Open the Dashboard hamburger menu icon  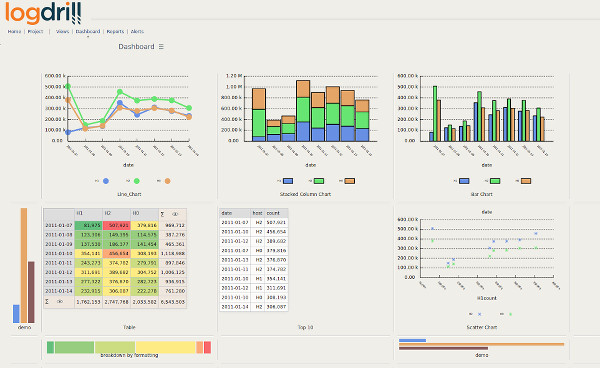tap(161, 47)
